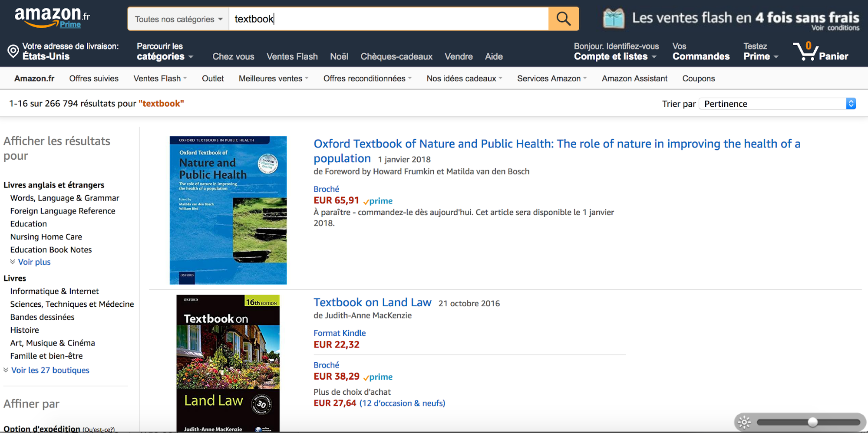Click the double chevron beside Voir plus
Image resolution: width=868 pixels, height=433 pixels.
pyautogui.click(x=12, y=262)
